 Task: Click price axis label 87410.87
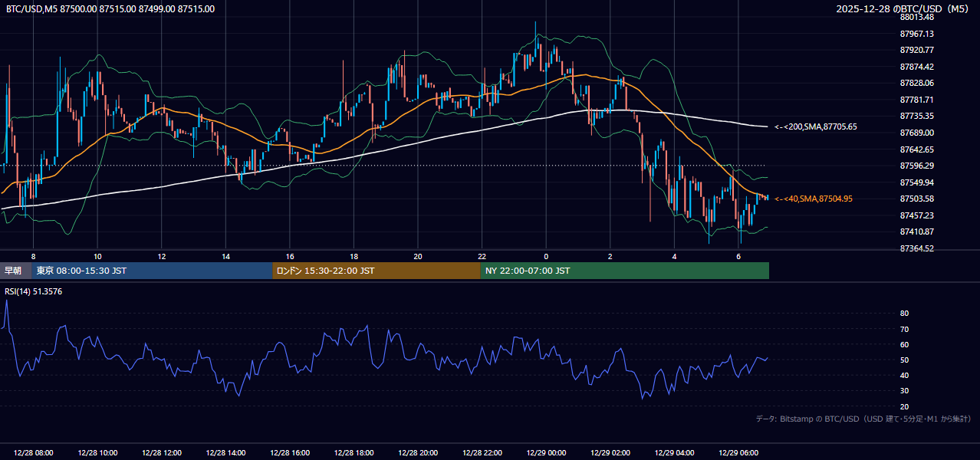[x=917, y=232]
